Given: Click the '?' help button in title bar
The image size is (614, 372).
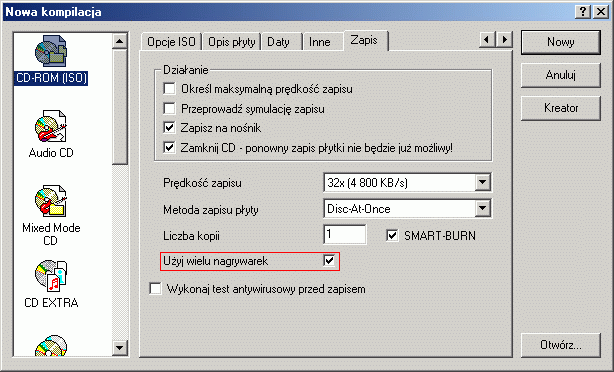Looking at the screenshot, I should [583, 12].
